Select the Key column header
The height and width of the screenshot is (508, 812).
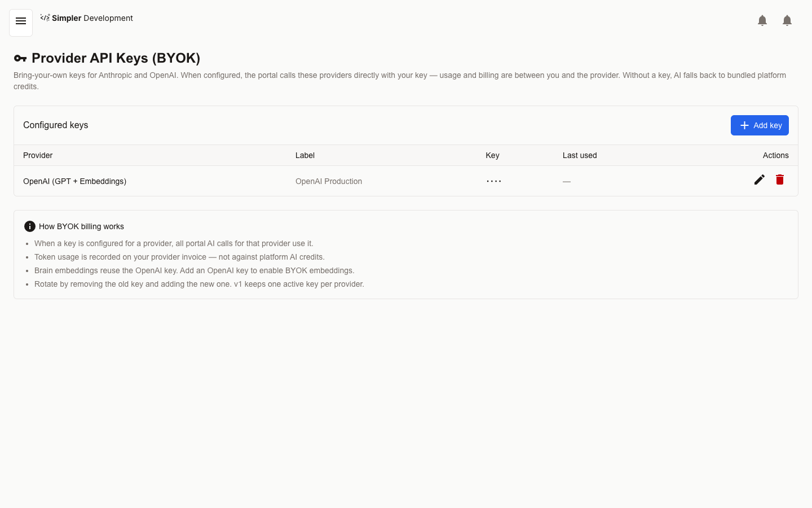492,155
